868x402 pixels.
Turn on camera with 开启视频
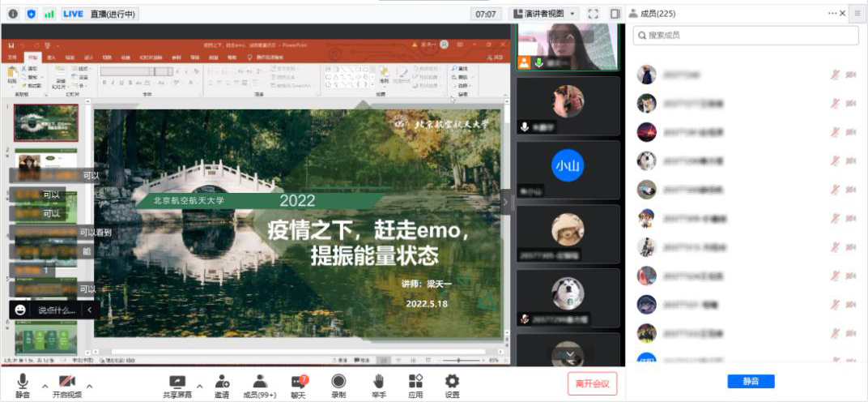(67, 382)
